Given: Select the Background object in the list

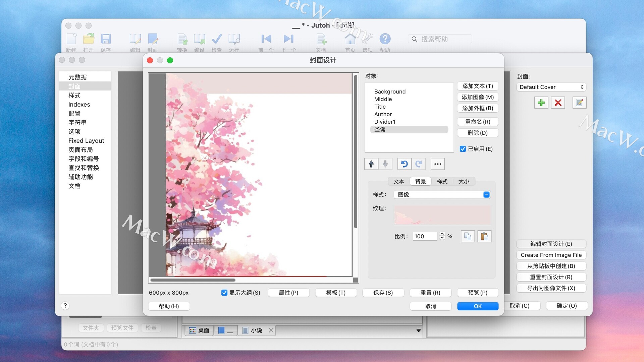Looking at the screenshot, I should 390,92.
